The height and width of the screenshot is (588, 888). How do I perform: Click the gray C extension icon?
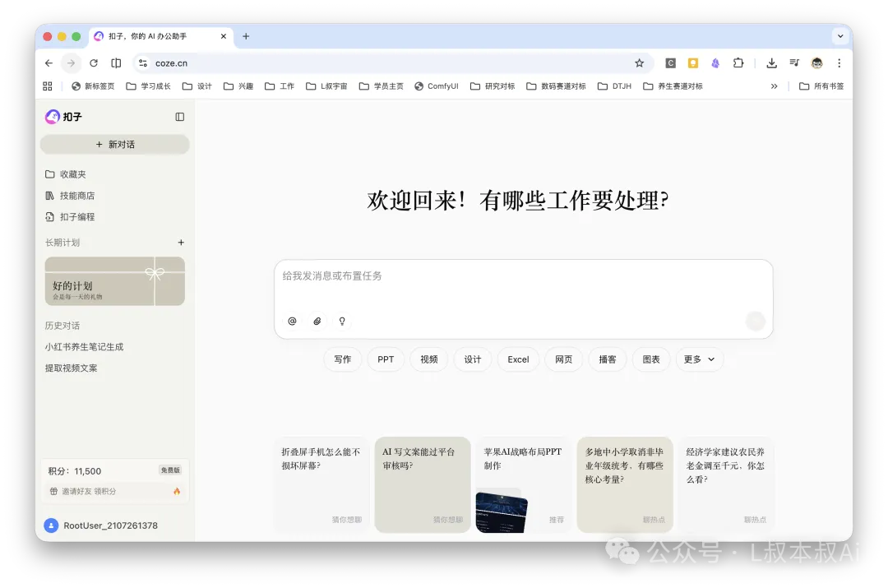(671, 63)
